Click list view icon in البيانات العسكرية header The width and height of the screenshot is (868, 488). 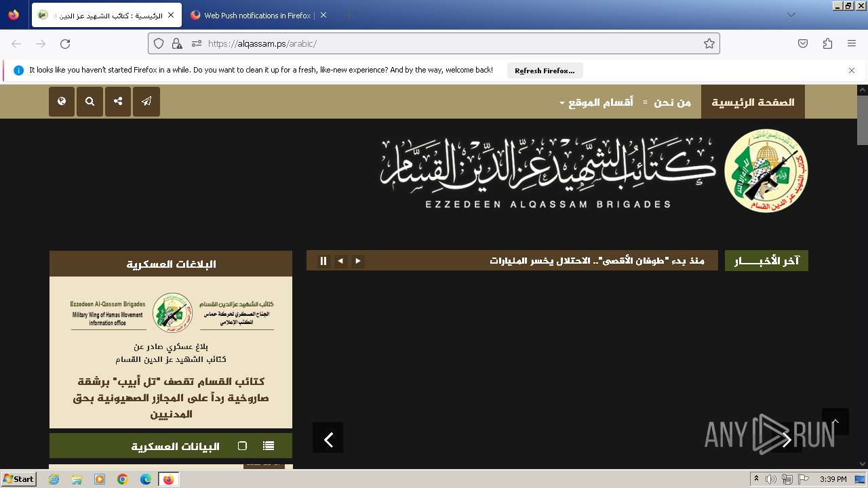[x=269, y=446]
